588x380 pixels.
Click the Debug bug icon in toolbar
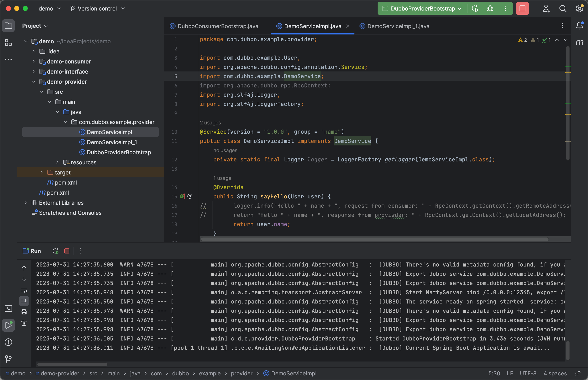click(490, 9)
